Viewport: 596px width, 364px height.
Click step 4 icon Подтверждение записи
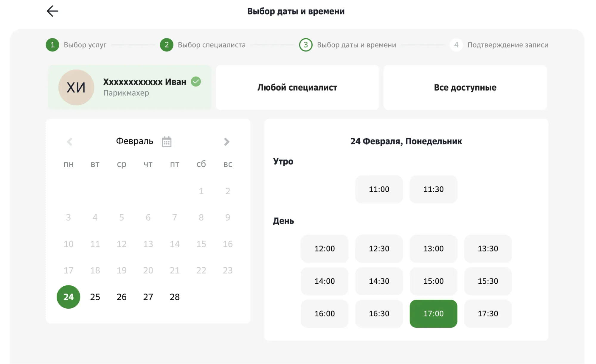coord(456,45)
